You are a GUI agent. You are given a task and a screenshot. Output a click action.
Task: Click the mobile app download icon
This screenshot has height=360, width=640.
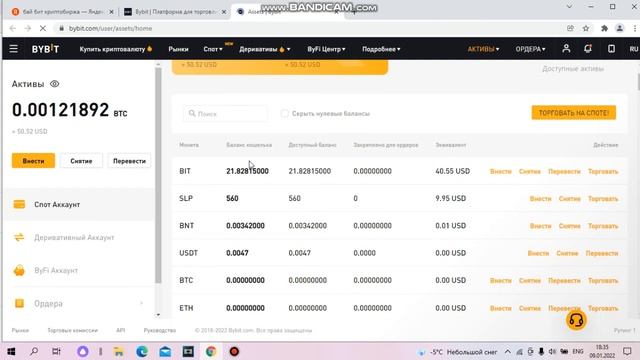(x=611, y=49)
